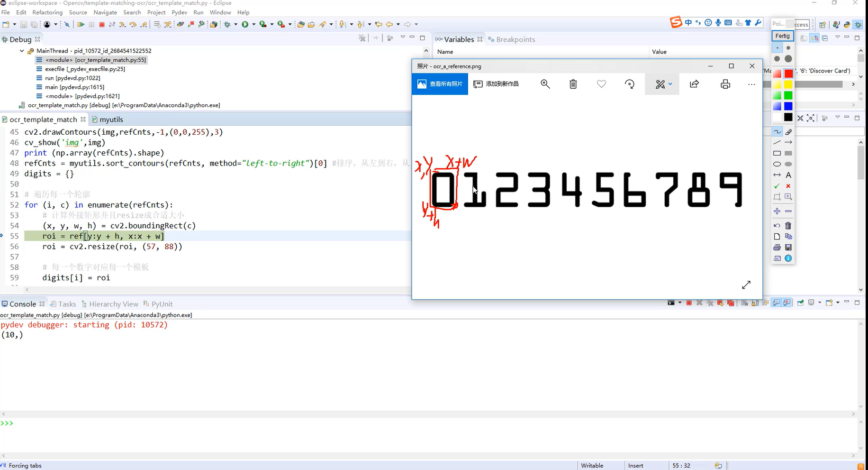The height and width of the screenshot is (470, 868).
Task: Select the outlined ellipse tool in drawing palette
Action: [777, 164]
